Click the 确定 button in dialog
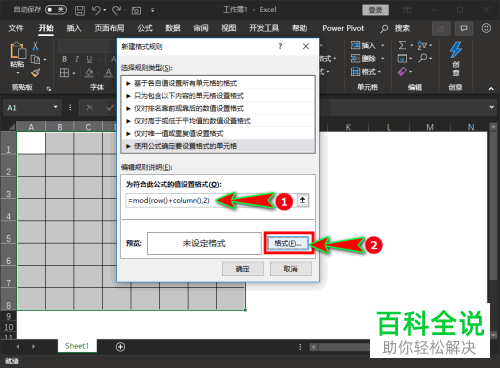The height and width of the screenshot is (368, 500). (243, 269)
